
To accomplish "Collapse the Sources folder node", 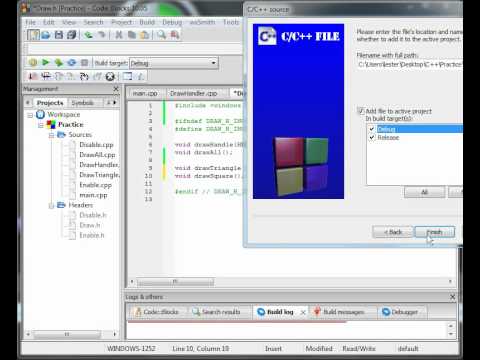I will (51, 135).
